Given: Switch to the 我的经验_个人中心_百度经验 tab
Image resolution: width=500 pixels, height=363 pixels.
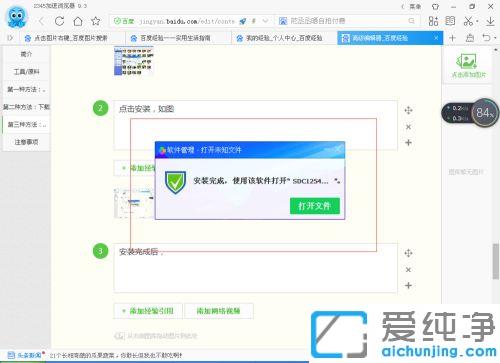Looking at the screenshot, I should [x=283, y=38].
